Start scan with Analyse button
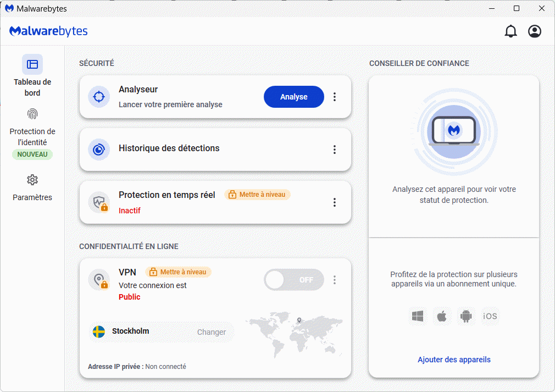 294,97
